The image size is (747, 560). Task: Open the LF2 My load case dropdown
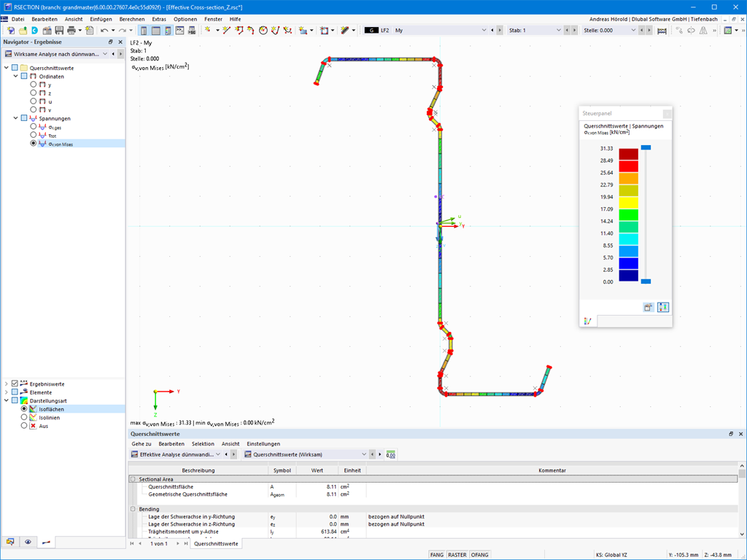[484, 30]
